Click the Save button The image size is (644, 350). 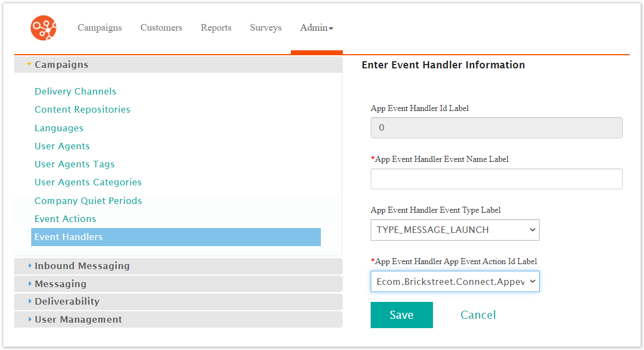point(402,314)
